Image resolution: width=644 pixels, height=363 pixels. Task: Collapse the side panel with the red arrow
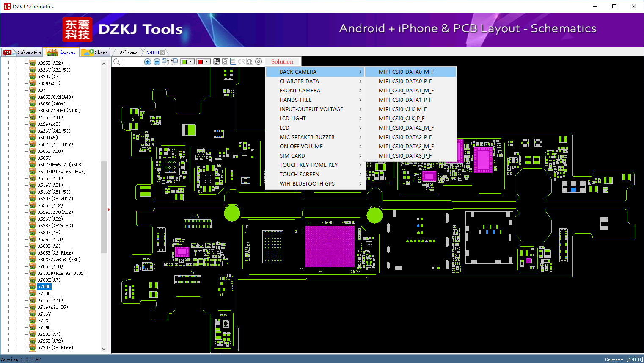click(x=109, y=209)
